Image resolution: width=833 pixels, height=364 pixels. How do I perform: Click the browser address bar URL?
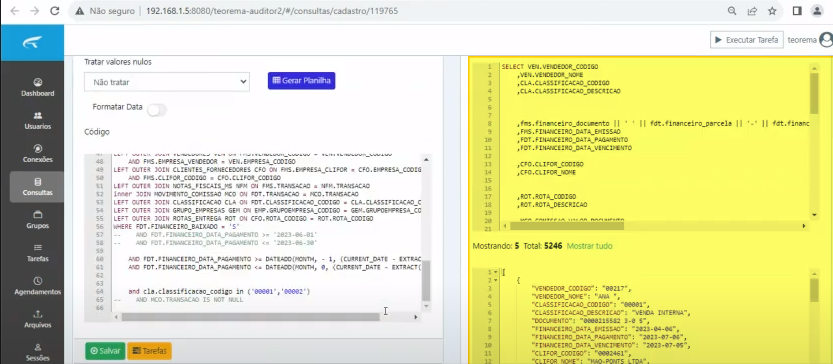271,11
